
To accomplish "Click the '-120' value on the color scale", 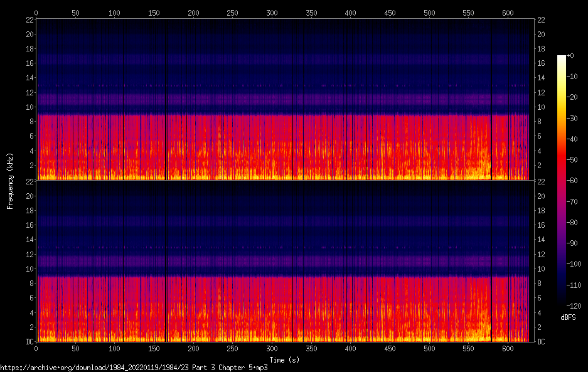I will (574, 306).
